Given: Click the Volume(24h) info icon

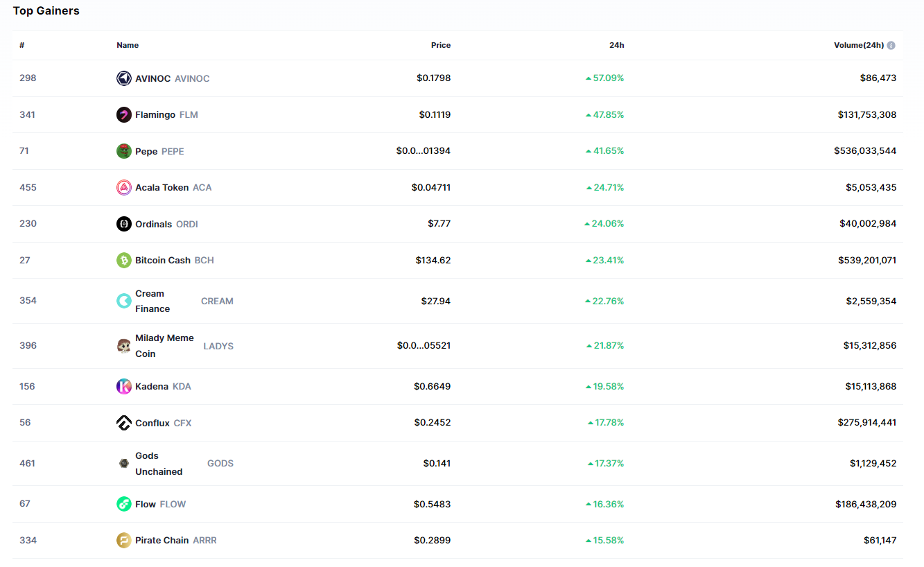Looking at the screenshot, I should (x=891, y=46).
